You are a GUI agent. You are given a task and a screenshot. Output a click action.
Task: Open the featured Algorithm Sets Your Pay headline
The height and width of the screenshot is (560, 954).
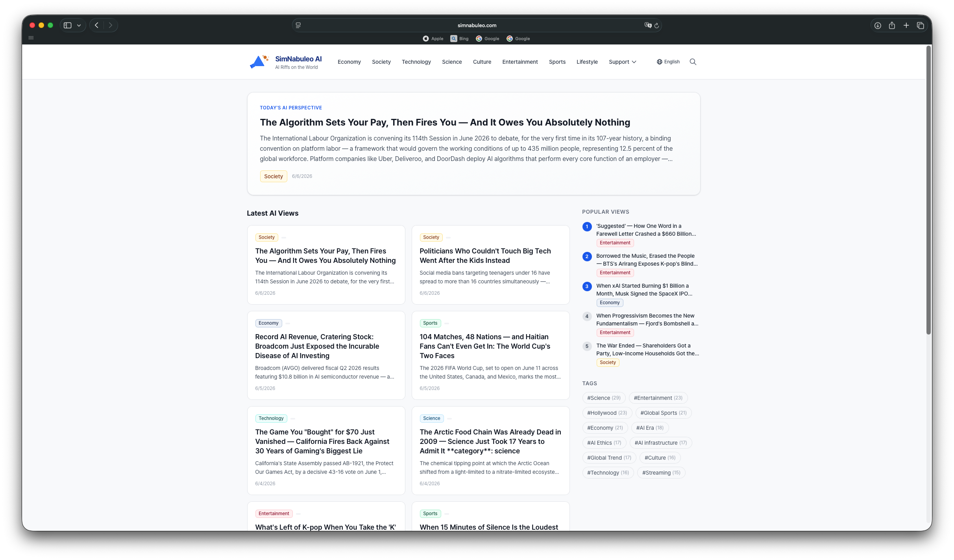coord(445,122)
